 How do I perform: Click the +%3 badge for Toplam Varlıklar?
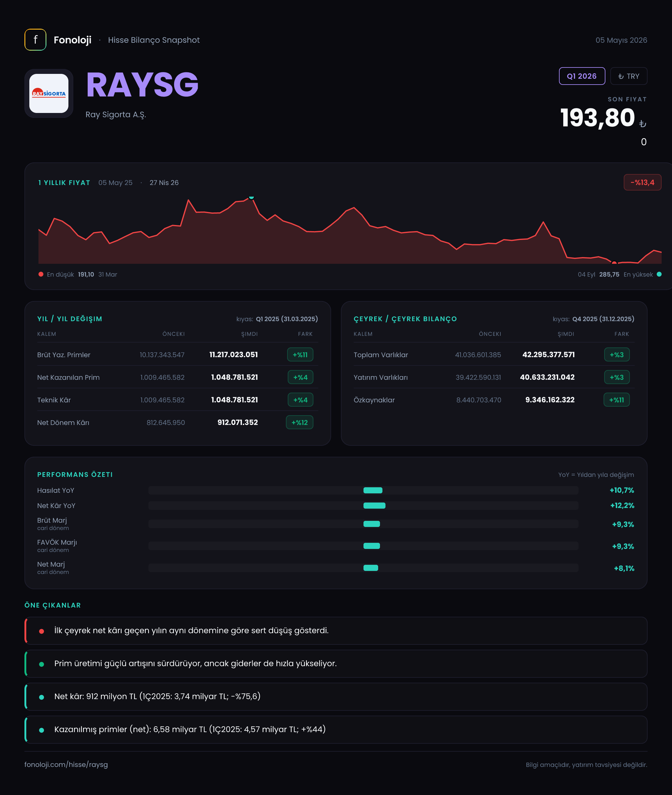617,354
